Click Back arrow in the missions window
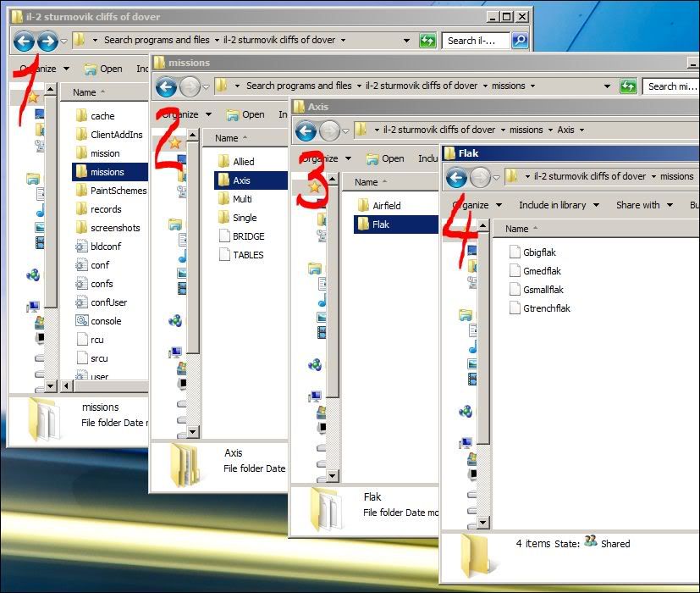Screen dimensions: 700x593 click(x=166, y=86)
